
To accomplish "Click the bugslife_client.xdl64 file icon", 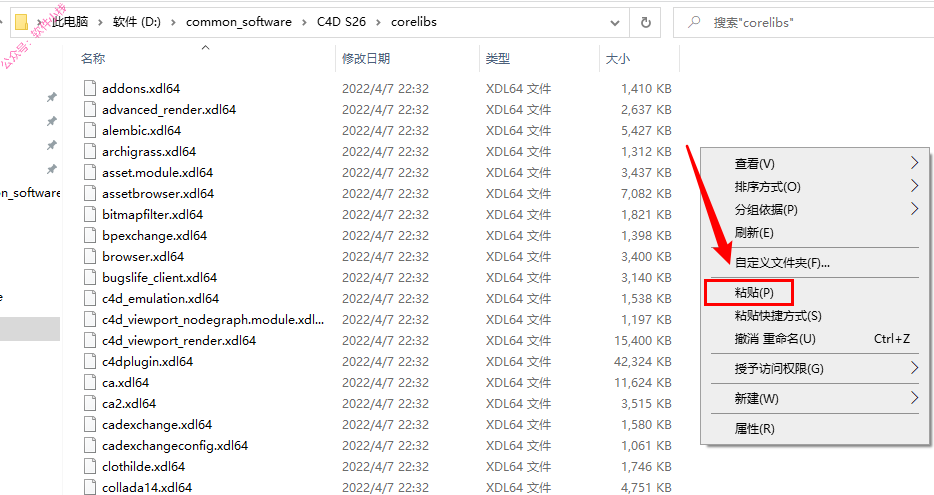I will 90,277.
